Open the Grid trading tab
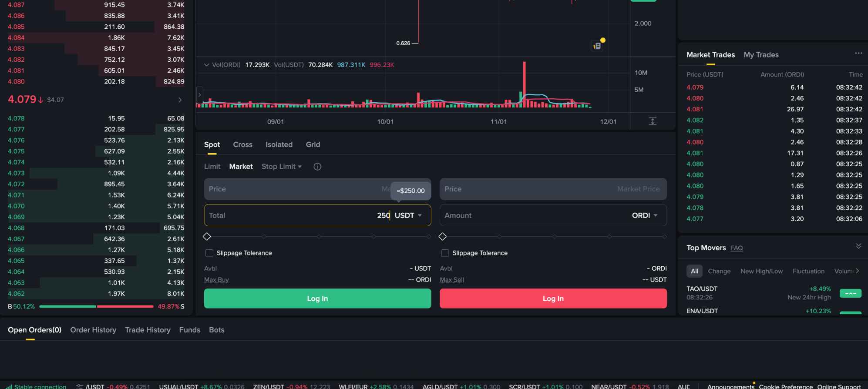Image resolution: width=868 pixels, height=389 pixels. point(313,144)
